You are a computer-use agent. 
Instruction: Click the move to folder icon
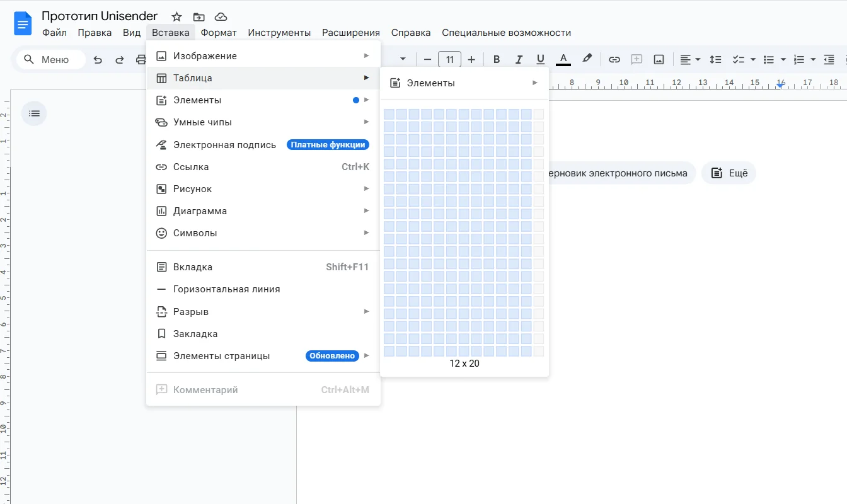tap(199, 17)
